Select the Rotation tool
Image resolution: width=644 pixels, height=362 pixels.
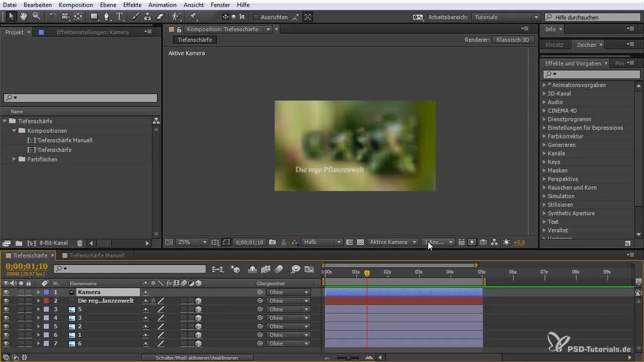pyautogui.click(x=53, y=17)
